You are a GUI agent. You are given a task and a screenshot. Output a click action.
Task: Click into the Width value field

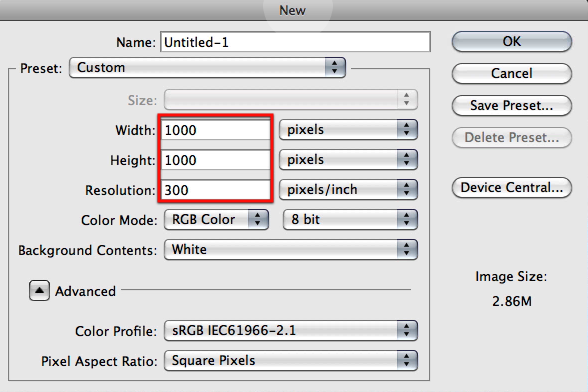click(x=216, y=130)
